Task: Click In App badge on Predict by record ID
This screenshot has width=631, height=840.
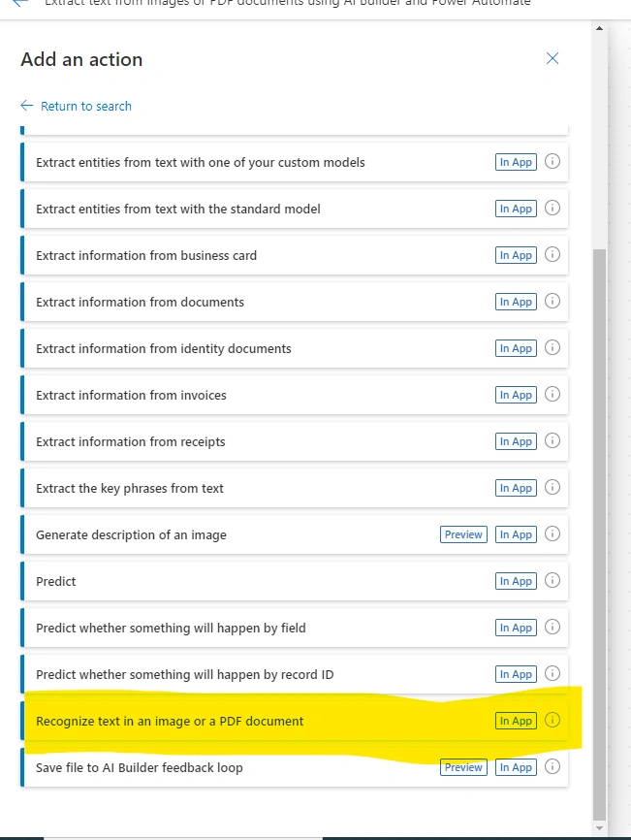Action: pyautogui.click(x=516, y=674)
